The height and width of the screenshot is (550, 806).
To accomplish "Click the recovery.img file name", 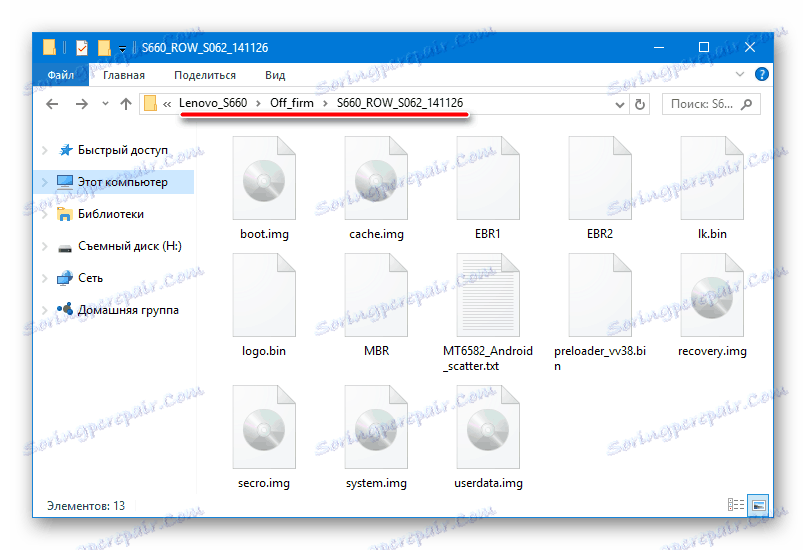I will (x=712, y=351).
